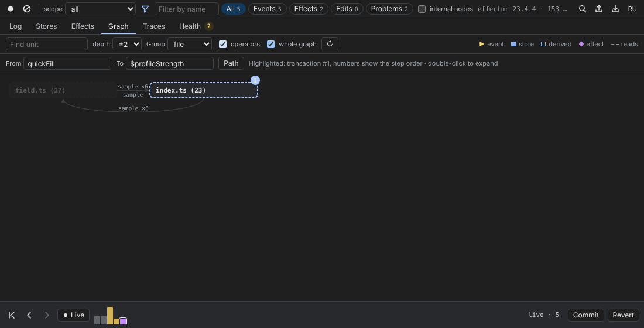
Task: Open the Traces tab
Action: point(153,26)
